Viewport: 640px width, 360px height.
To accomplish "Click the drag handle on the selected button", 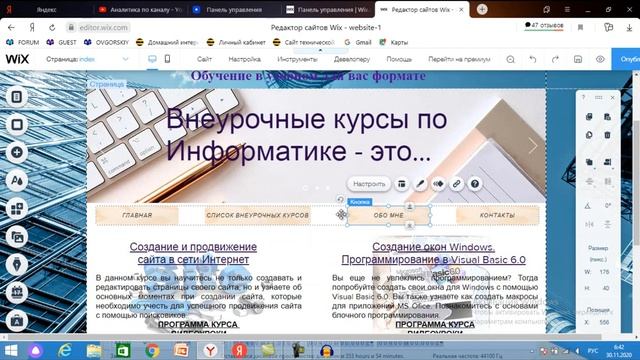I will point(341,215).
